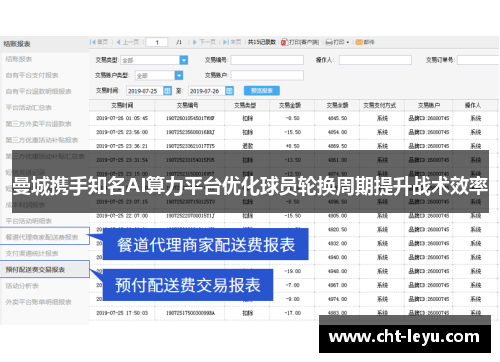Open calendar picker for start date 2019-07-25
The image size is (500, 362).
pyautogui.click(x=167, y=91)
